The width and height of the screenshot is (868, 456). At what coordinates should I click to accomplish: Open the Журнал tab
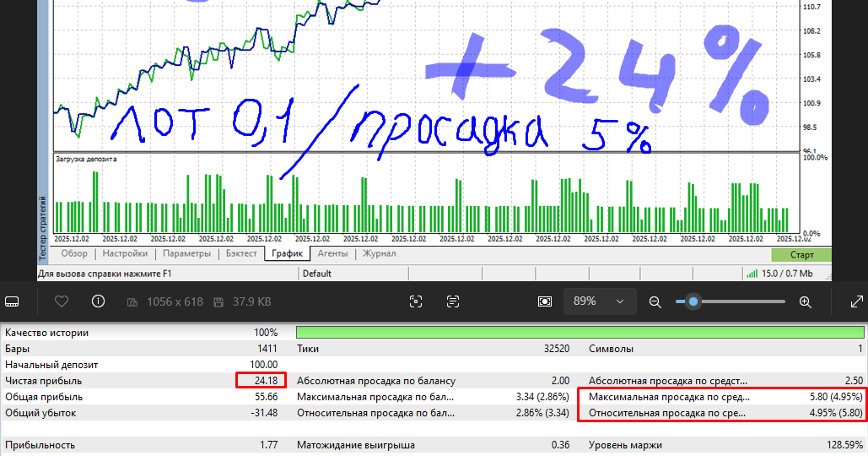380,253
